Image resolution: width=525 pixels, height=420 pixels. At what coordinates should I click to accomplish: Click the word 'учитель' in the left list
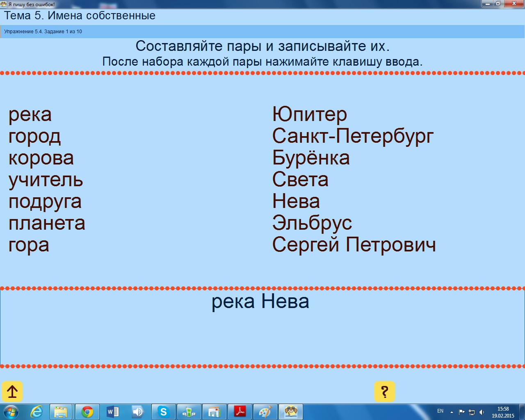[x=46, y=180]
